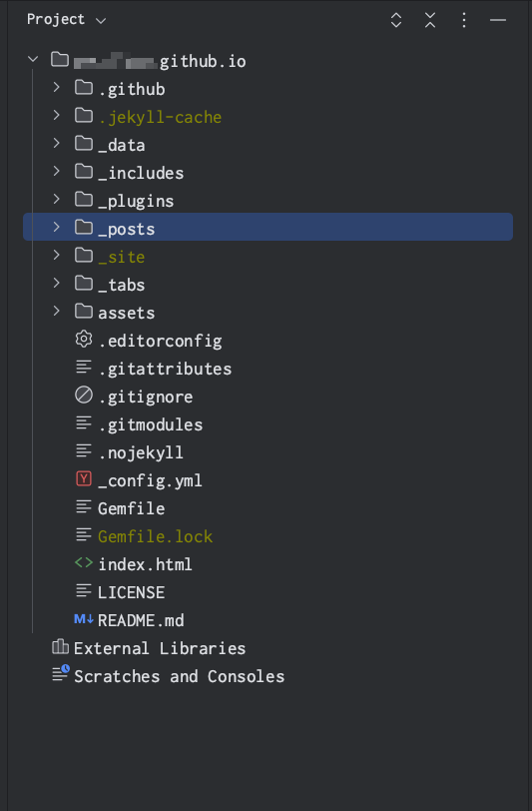532x811 pixels.
Task: Open the Project view dropdown
Action: (x=67, y=20)
